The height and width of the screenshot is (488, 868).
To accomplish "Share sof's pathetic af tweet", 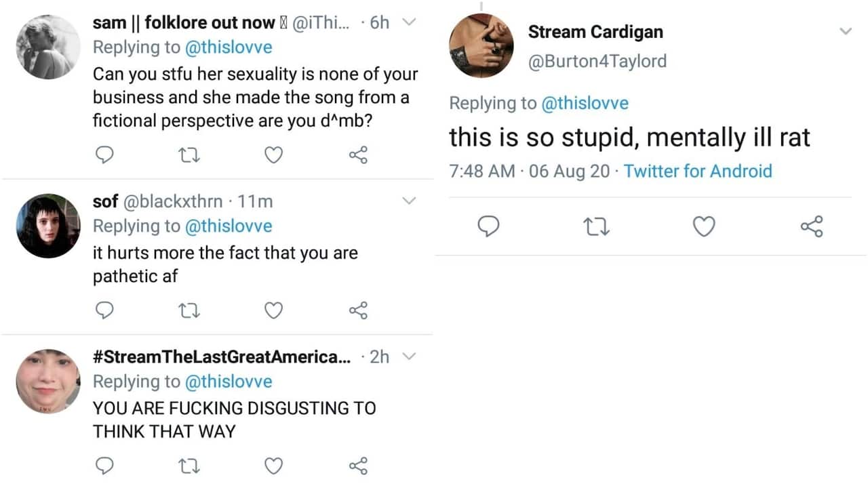I will (358, 310).
